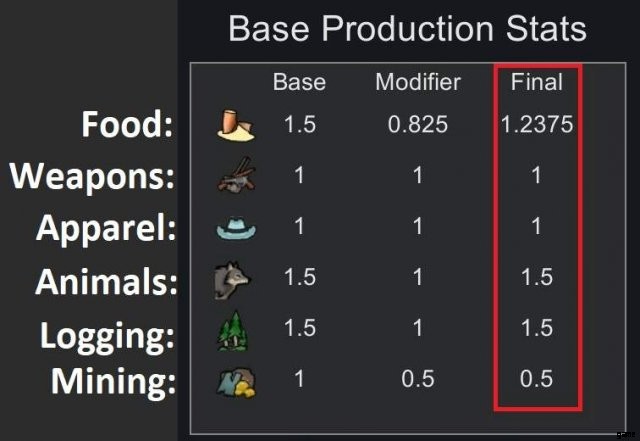Screen dimensions: 640x441
Task: Click the Final column header
Action: click(537, 82)
